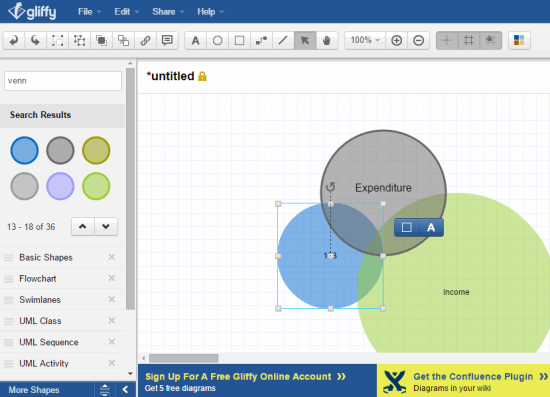Viewport: 550px width, 397px height.
Task: Select the Pan hand tool
Action: click(327, 41)
